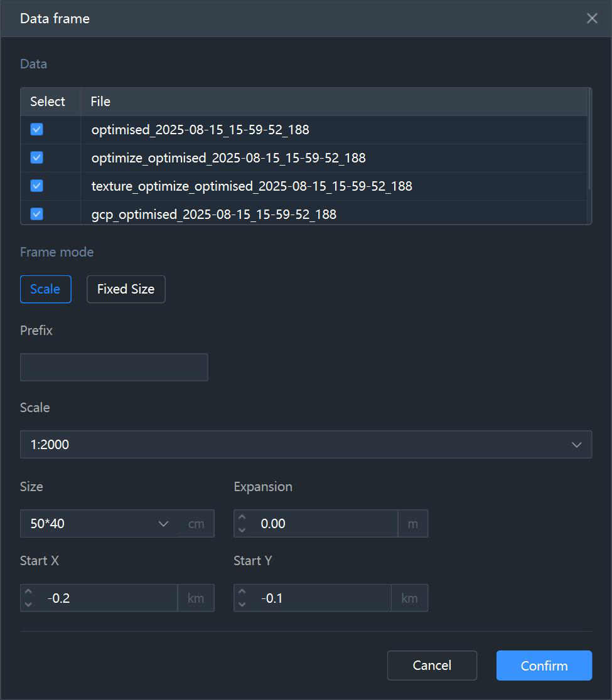Decrease the Expansion value
Image resolution: width=612 pixels, height=700 pixels.
click(242, 530)
